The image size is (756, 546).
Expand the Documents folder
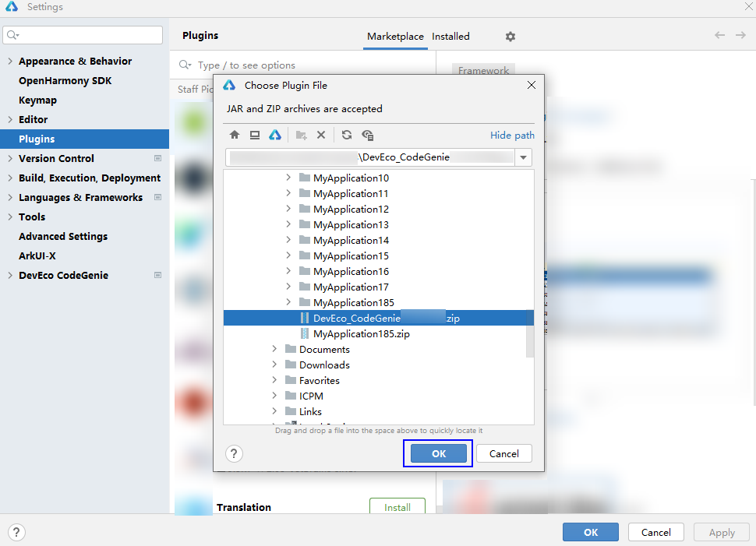pos(274,349)
